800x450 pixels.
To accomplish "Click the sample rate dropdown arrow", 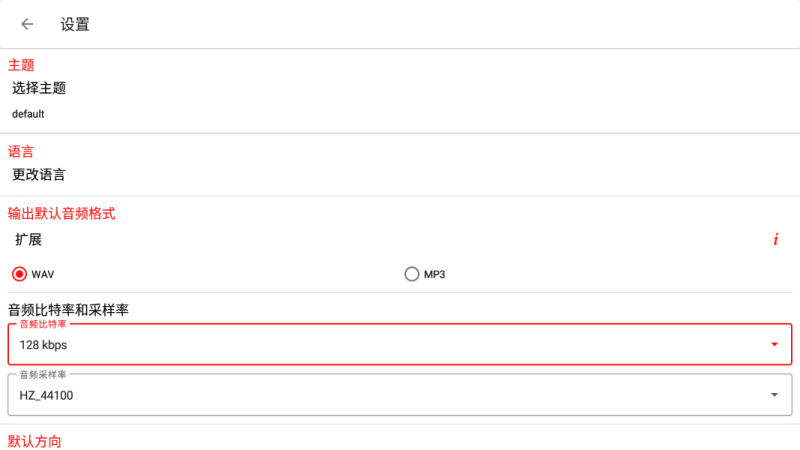I will 774,395.
